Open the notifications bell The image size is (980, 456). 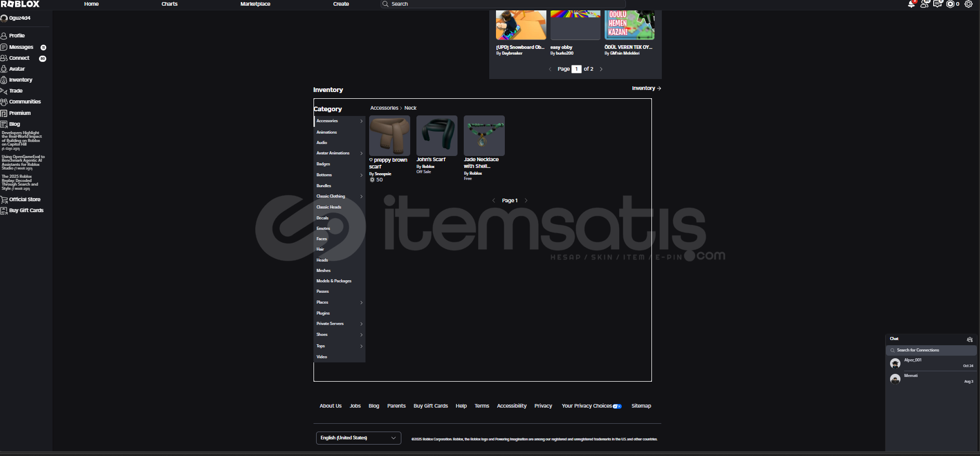pyautogui.click(x=911, y=4)
